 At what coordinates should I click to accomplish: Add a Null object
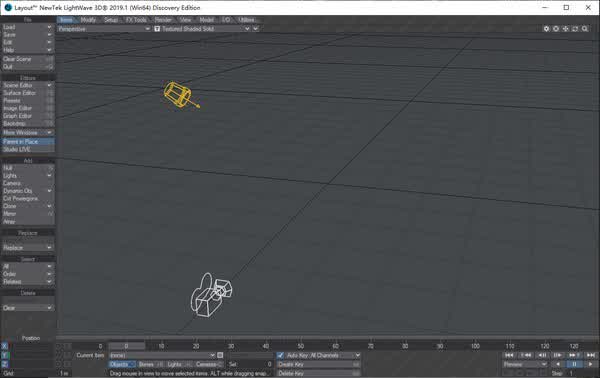point(28,168)
